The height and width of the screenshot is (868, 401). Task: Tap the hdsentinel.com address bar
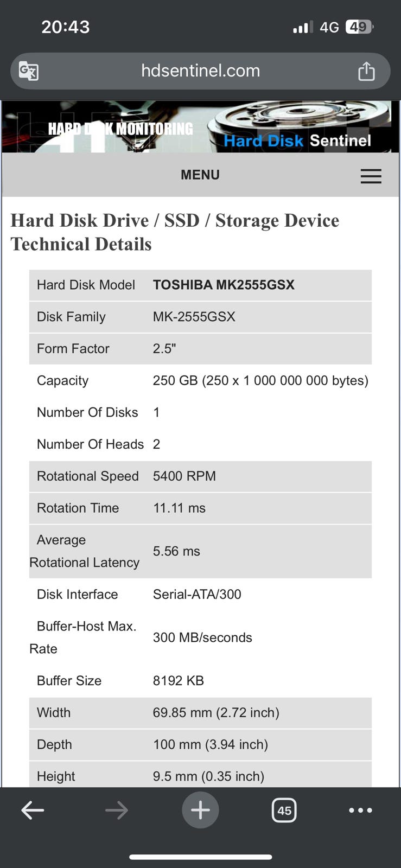point(200,71)
